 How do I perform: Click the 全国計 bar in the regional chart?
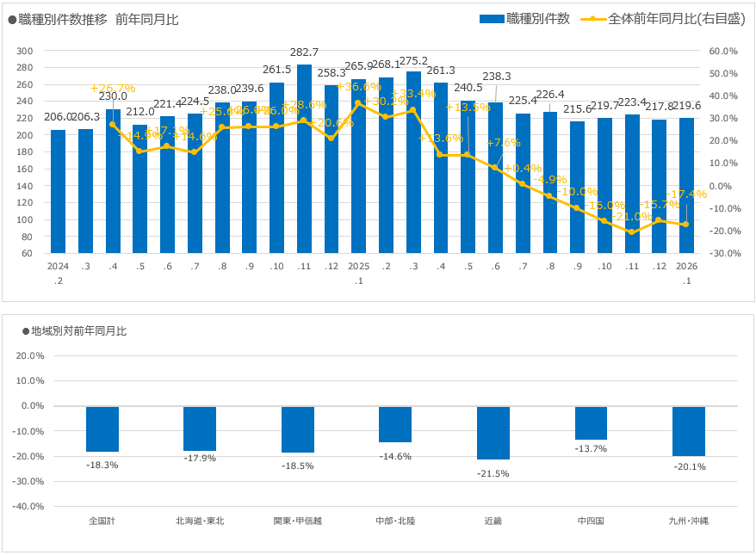pos(102,429)
